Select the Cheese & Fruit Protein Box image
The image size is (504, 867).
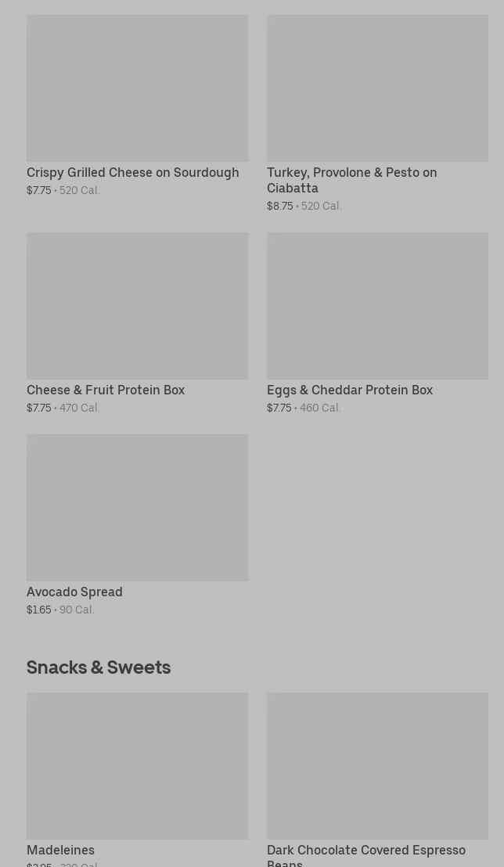[137, 305]
